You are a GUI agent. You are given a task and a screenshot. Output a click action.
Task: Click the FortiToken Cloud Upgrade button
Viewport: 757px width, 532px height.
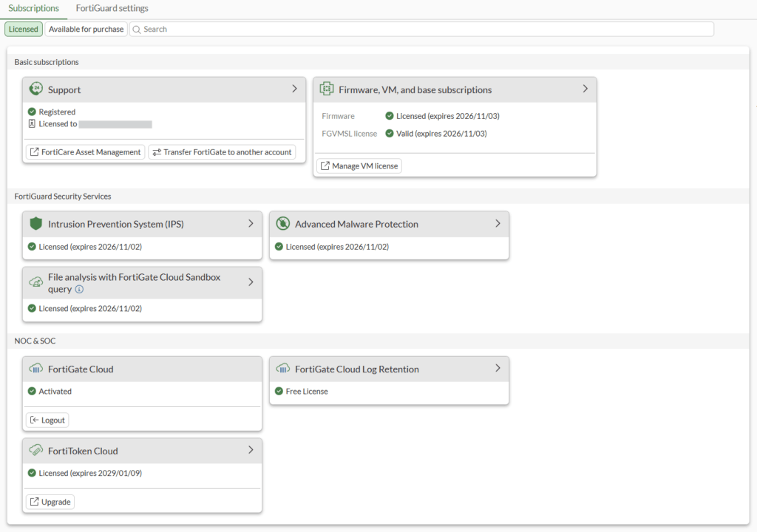[50, 502]
